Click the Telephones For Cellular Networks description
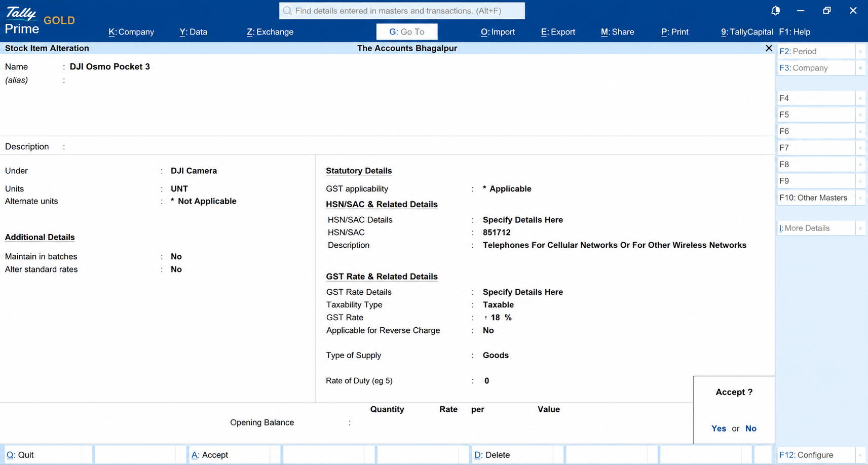Image resolution: width=868 pixels, height=465 pixels. (615, 245)
